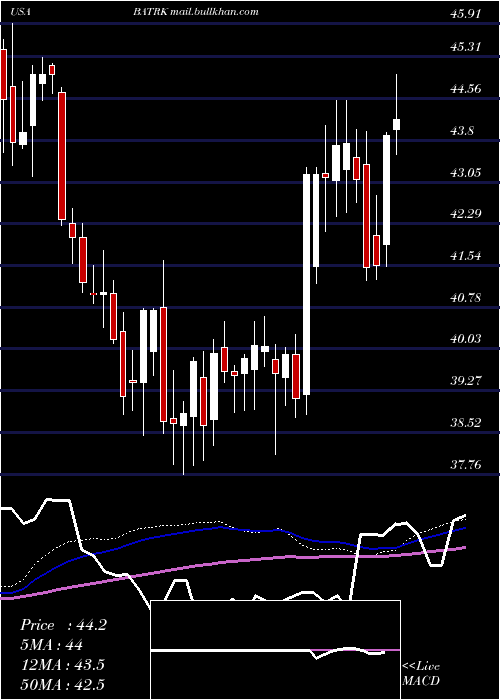
Task: Click the 40.03 price axis label
Action: click(466, 339)
